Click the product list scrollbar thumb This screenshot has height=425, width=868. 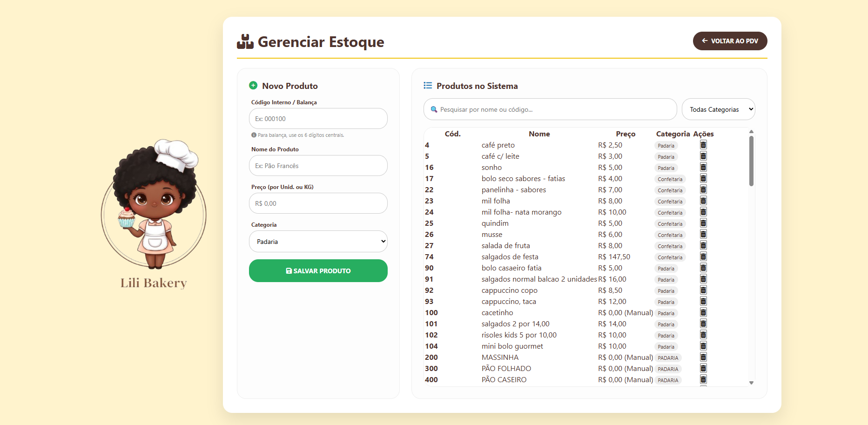click(x=751, y=161)
